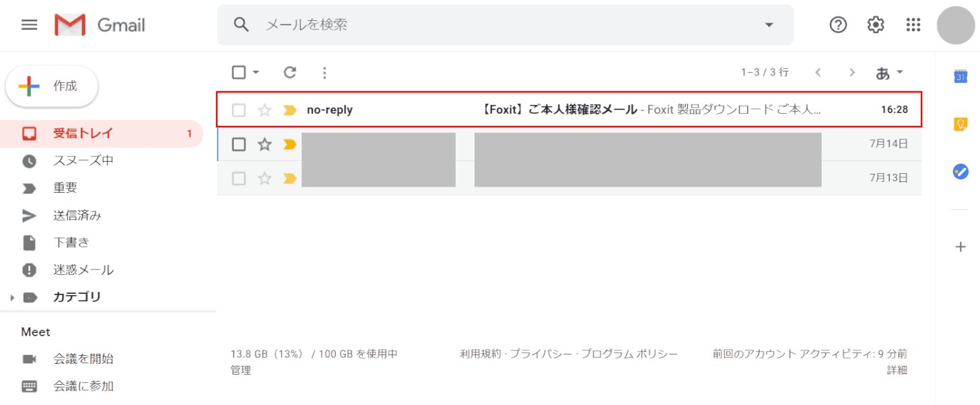Open the Google apps grid icon

point(913,25)
